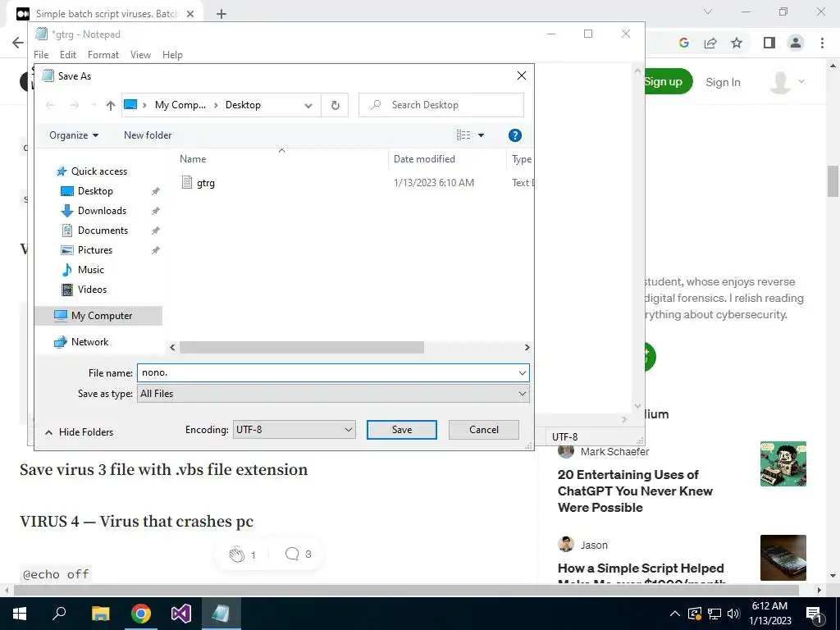This screenshot has height=630, width=840.
Task: Open Notepad Format menu
Action: [103, 55]
